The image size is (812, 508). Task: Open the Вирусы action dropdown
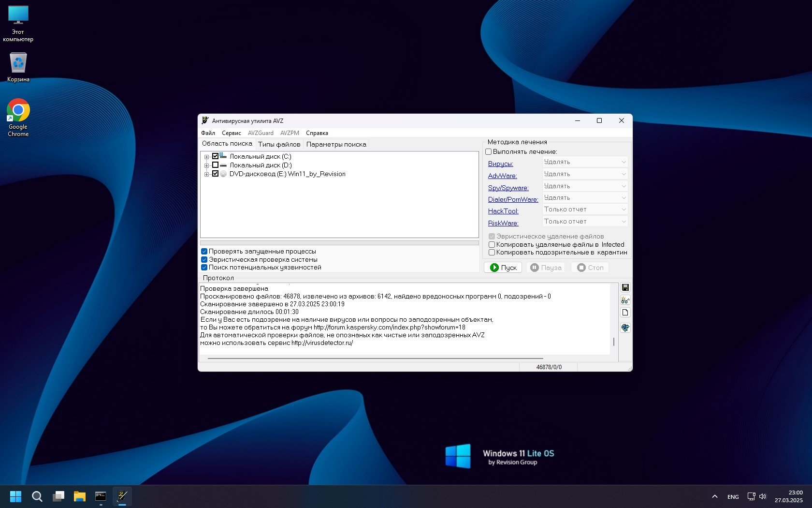pos(585,162)
